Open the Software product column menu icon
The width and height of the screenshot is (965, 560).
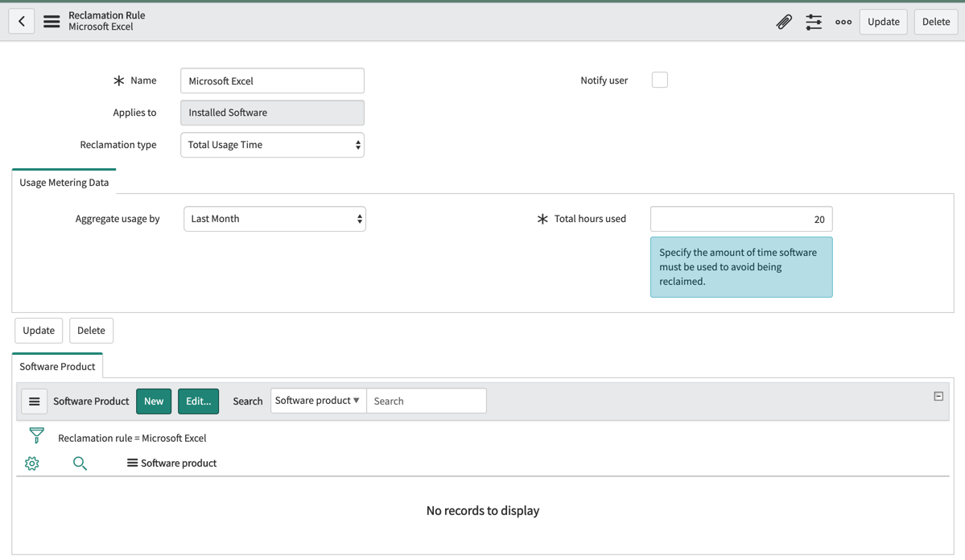[x=132, y=463]
